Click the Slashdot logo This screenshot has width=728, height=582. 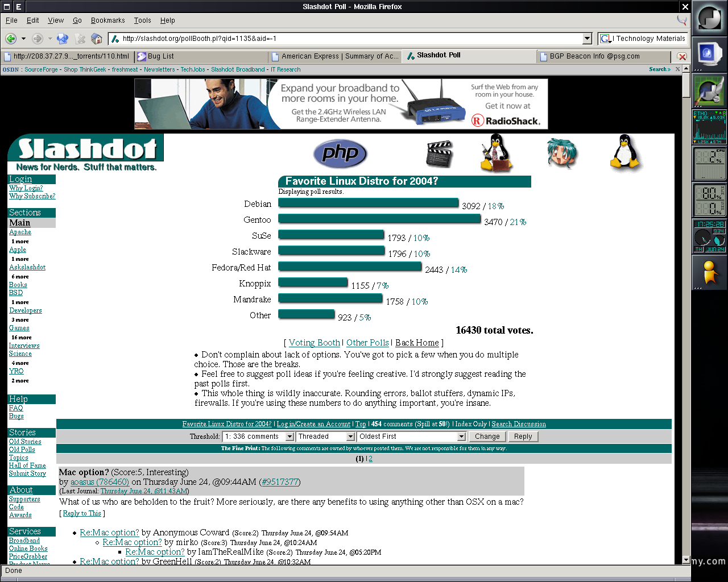[x=85, y=153]
